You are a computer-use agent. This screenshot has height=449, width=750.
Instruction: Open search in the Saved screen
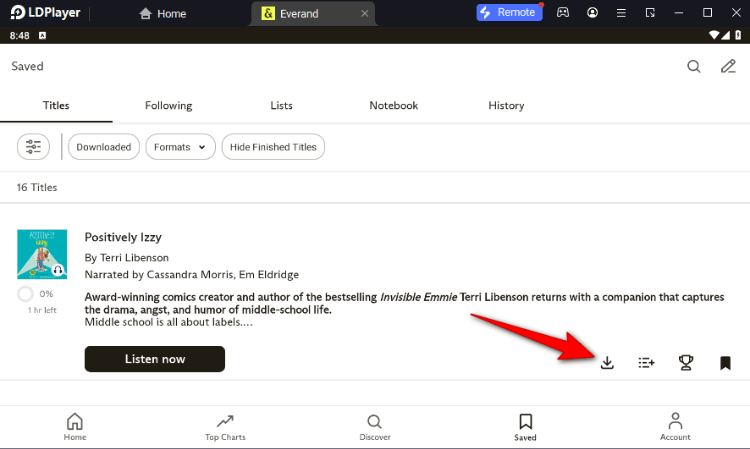click(694, 66)
